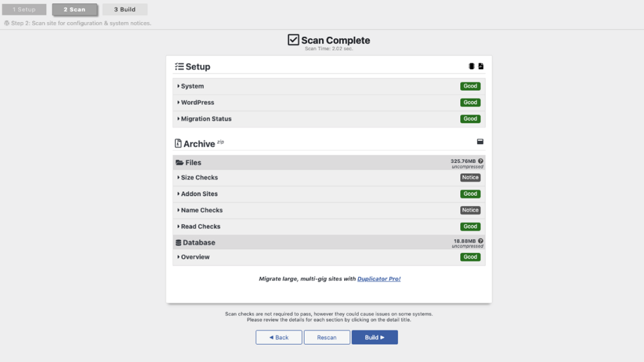The image size is (644, 362).
Task: Open the medical-file icon in Setup header
Action: (x=481, y=66)
